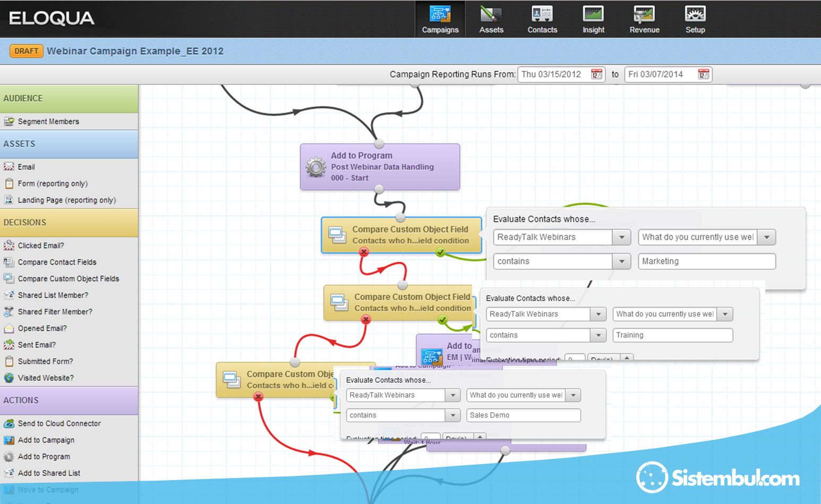Open the Revenue tab
Image resolution: width=821 pixels, height=504 pixels.
tap(644, 19)
